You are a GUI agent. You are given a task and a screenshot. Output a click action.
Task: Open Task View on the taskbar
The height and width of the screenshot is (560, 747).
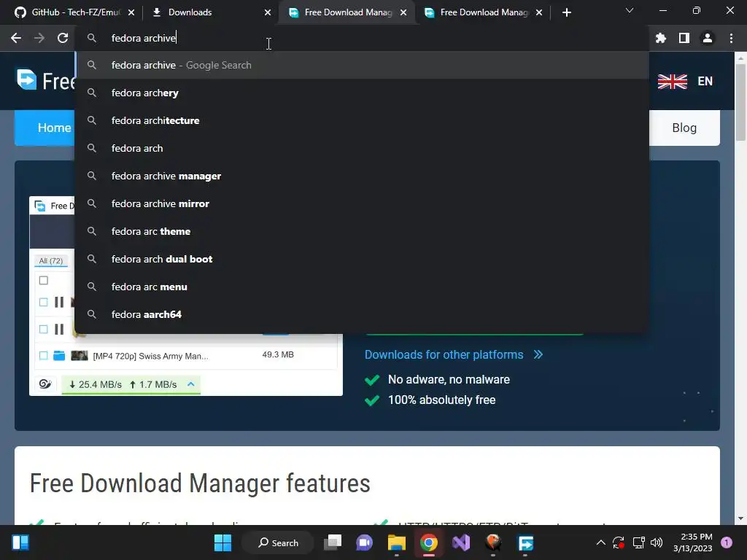point(333,542)
